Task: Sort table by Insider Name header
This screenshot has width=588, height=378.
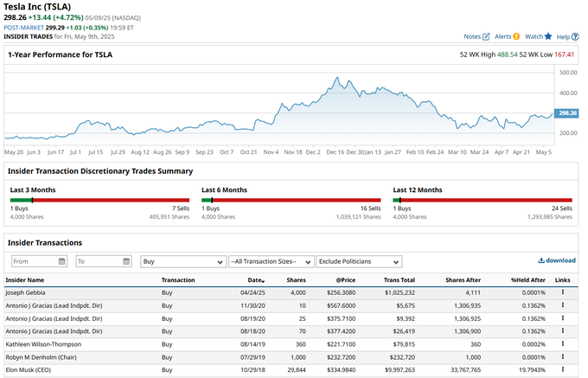Action: coord(24,280)
